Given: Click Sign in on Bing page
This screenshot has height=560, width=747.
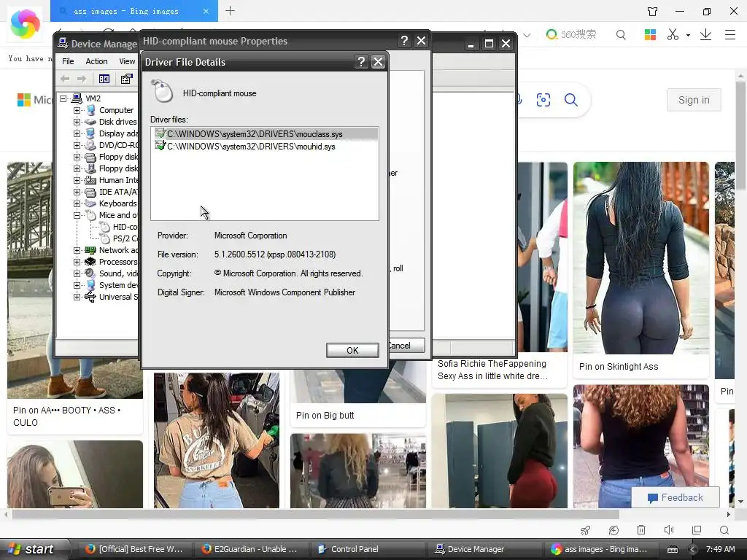Looking at the screenshot, I should point(694,100).
